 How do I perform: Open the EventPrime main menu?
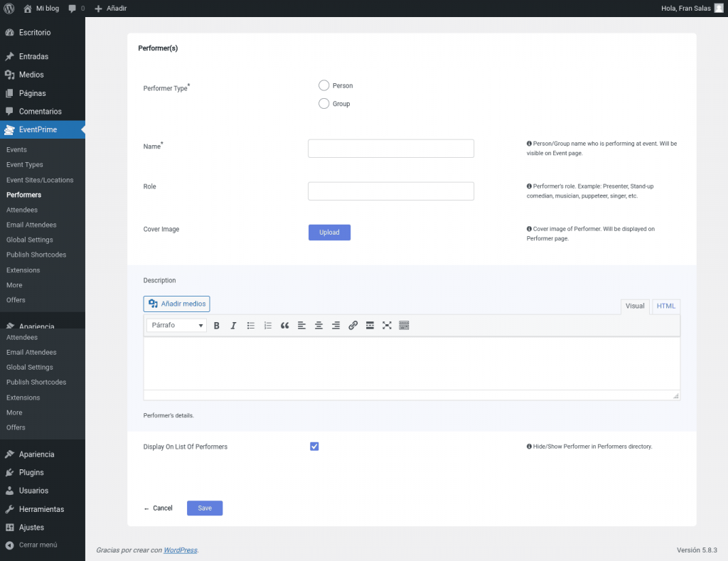[x=43, y=130]
